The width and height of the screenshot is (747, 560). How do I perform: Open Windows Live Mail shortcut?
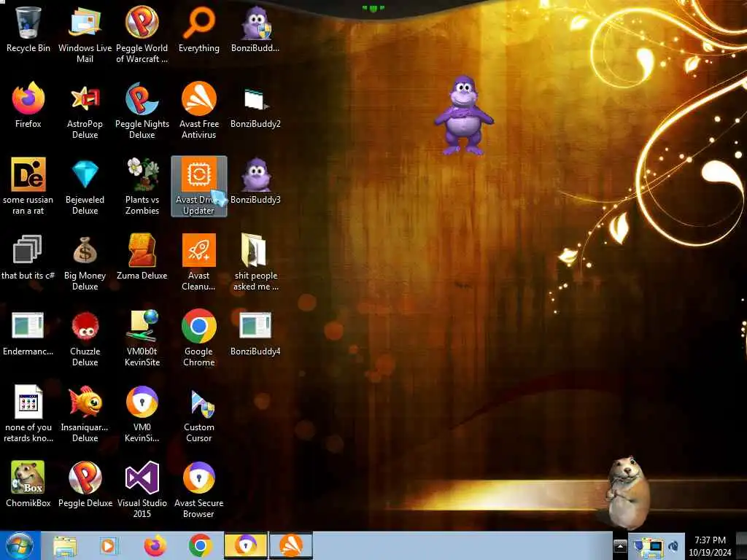[x=85, y=34]
